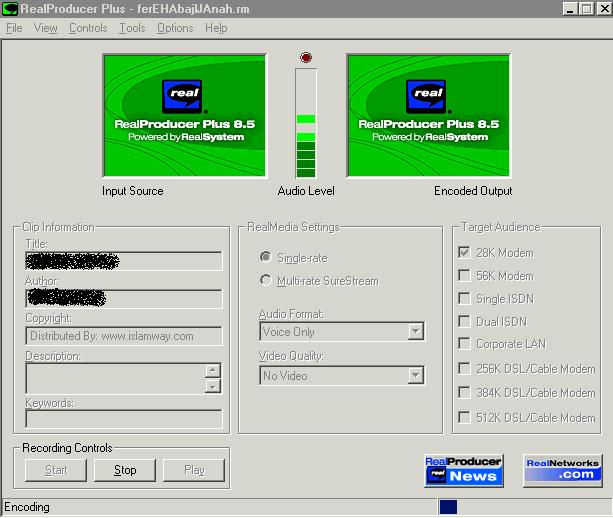The height and width of the screenshot is (518, 613).
Task: Maximize the RealProducer Plus window
Action: tap(586, 9)
